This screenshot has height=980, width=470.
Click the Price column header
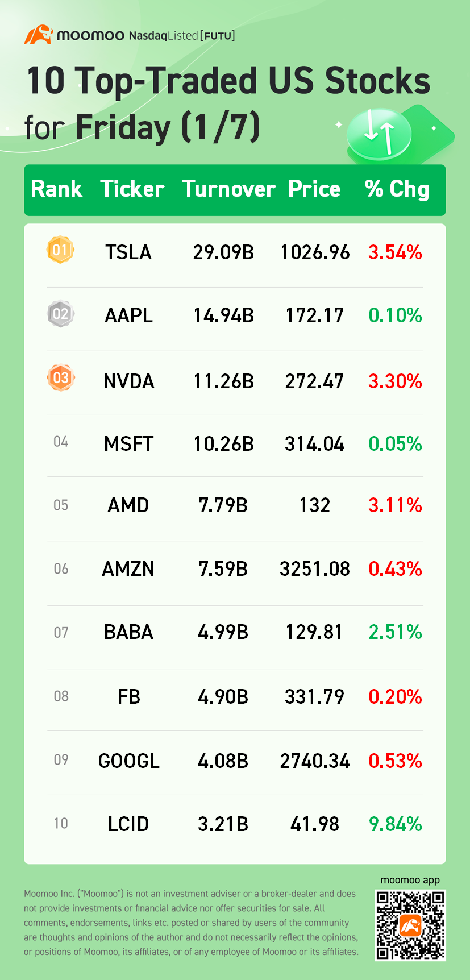click(314, 189)
